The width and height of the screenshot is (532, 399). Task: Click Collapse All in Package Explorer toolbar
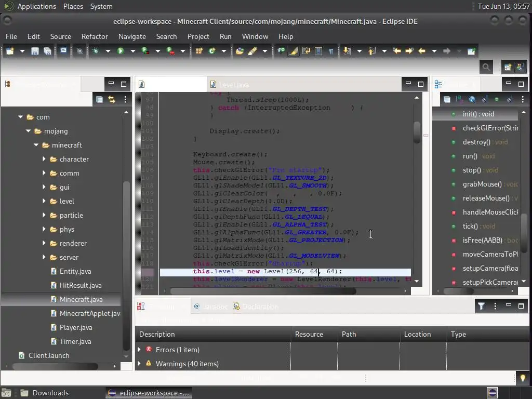(99, 99)
